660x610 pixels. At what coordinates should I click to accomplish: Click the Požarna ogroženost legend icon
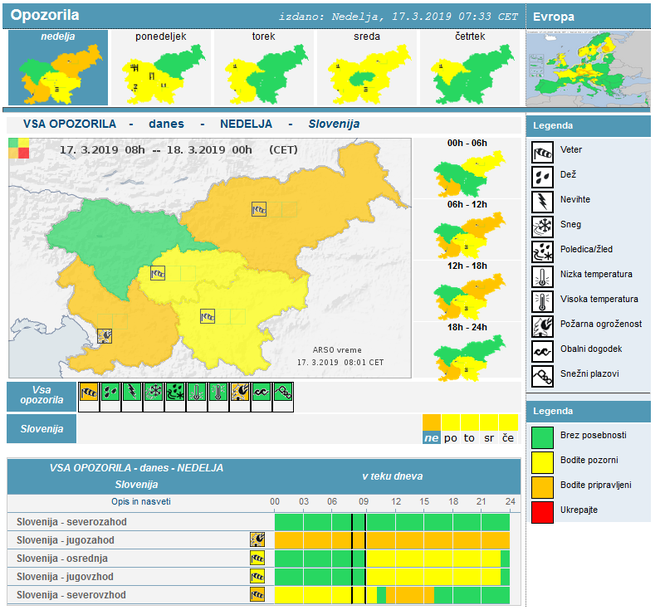(x=542, y=327)
